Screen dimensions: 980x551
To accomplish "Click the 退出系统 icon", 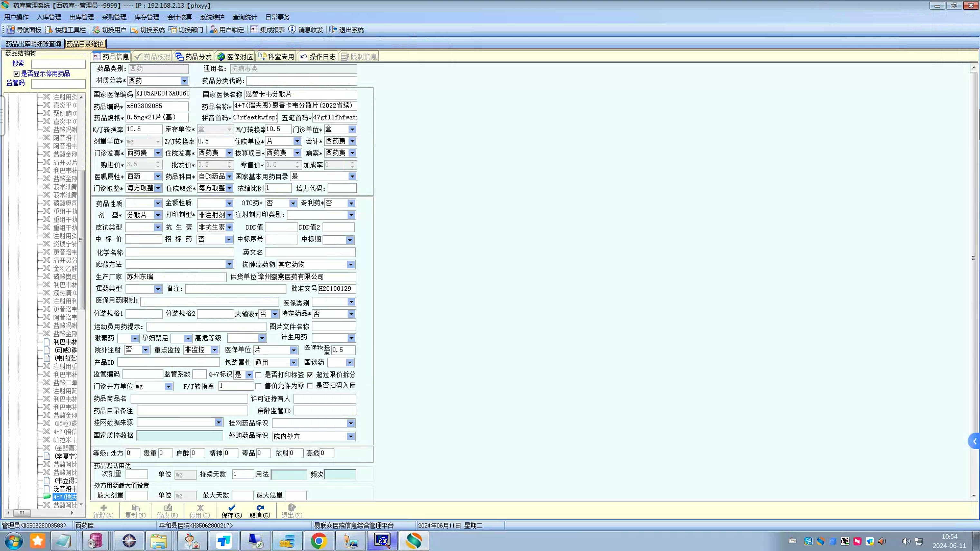I will (x=333, y=30).
